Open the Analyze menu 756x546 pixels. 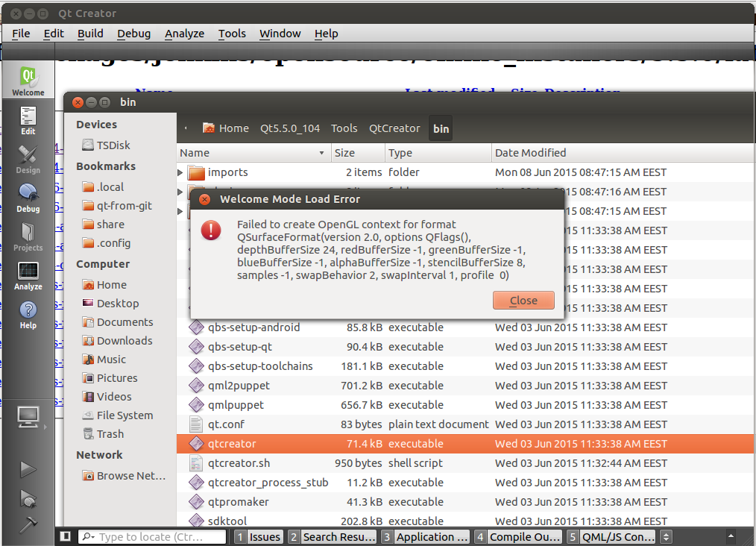point(184,34)
